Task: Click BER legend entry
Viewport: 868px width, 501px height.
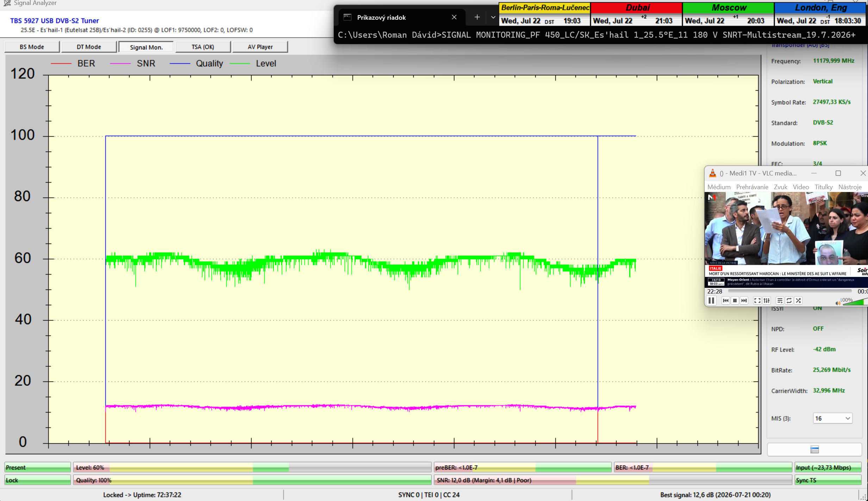Action: coord(73,63)
